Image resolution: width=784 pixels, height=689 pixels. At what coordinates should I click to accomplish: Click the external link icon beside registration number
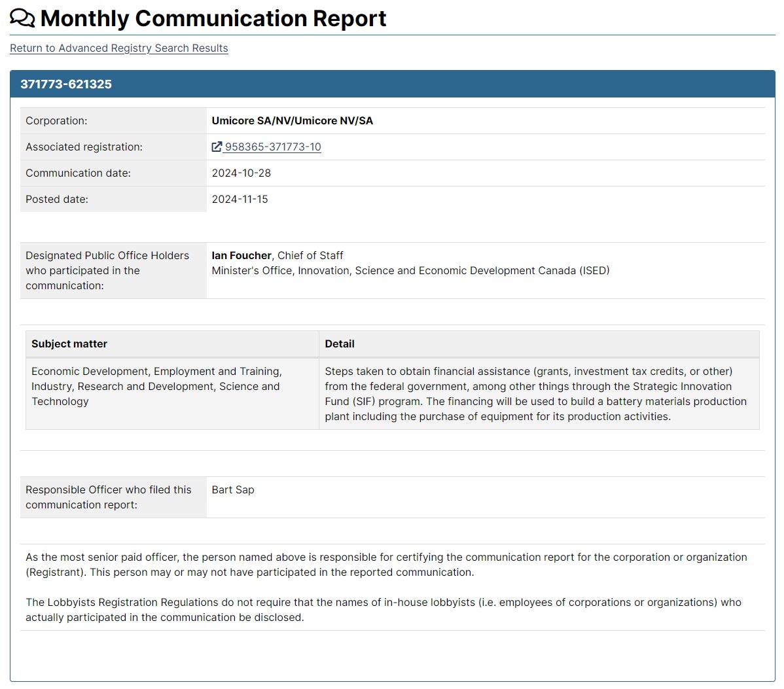217,147
